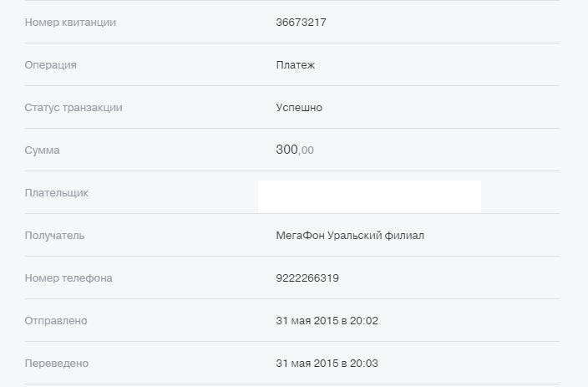This screenshot has height=387, width=588.
Task: Click the Плательщик label
Action: point(57,193)
